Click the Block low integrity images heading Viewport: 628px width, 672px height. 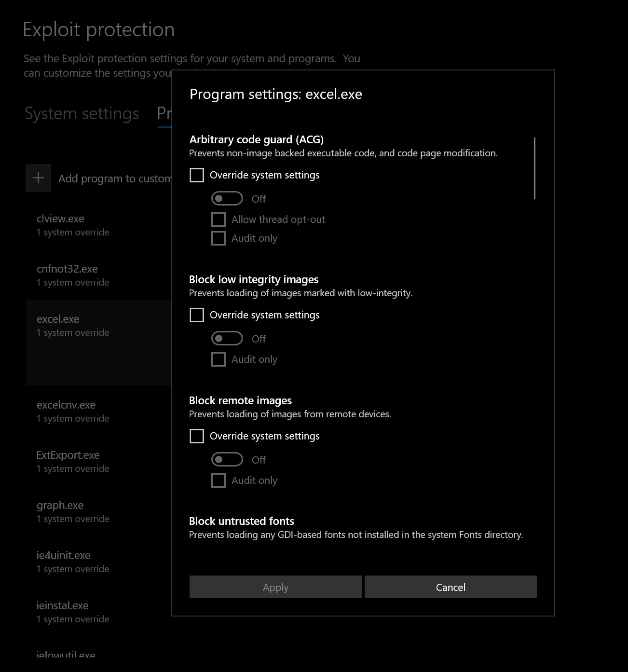click(x=254, y=279)
